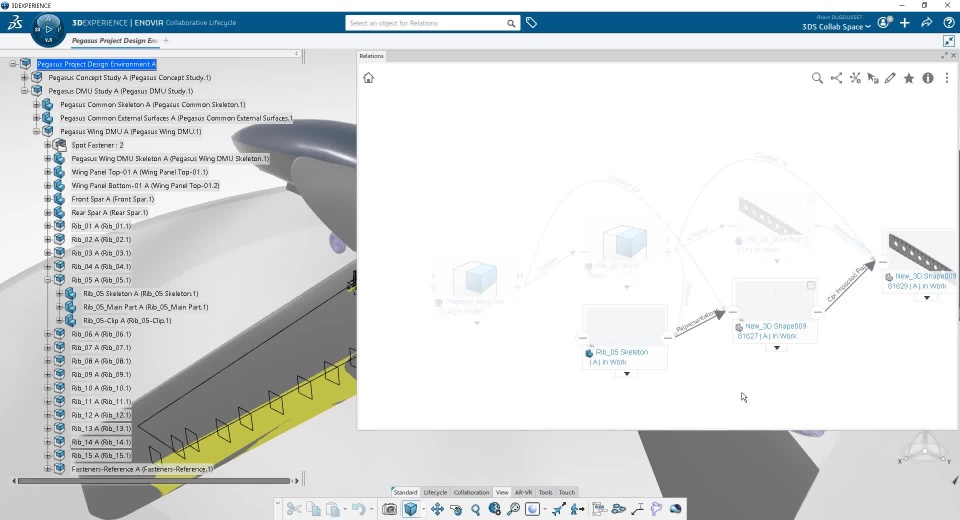Open the tag (6WTags) icon
960x520 pixels.
(x=531, y=23)
